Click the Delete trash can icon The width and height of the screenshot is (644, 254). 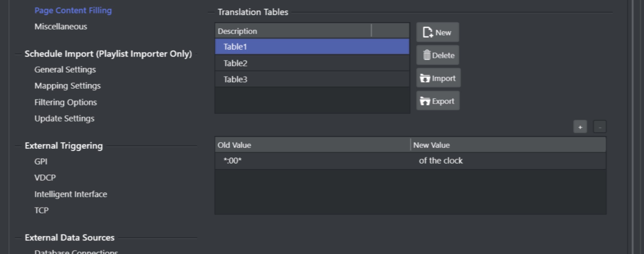pyautogui.click(x=427, y=55)
